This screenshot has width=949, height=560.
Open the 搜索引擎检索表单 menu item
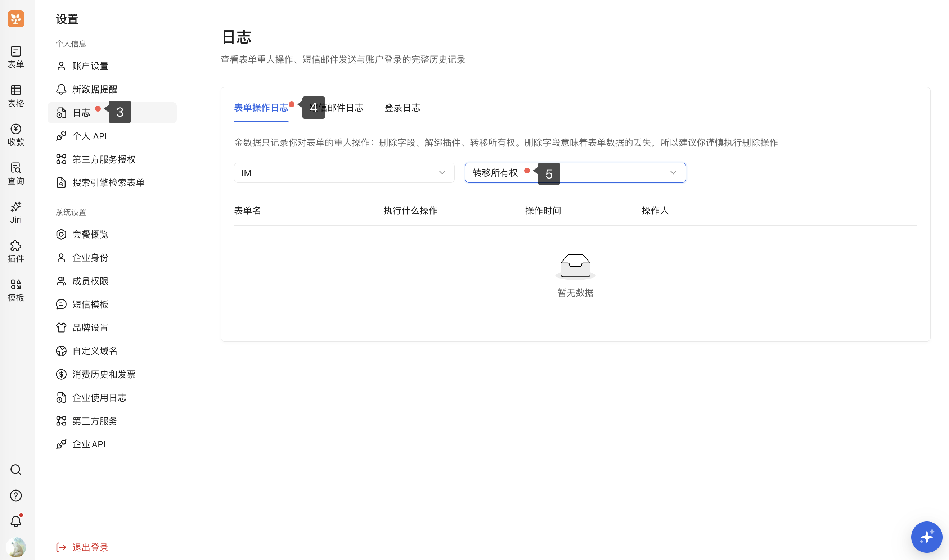pyautogui.click(x=112, y=182)
